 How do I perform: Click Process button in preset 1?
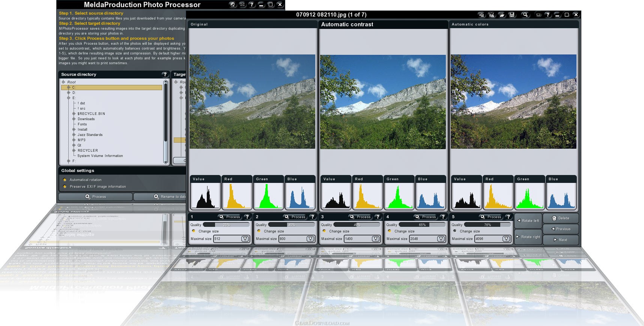point(230,217)
